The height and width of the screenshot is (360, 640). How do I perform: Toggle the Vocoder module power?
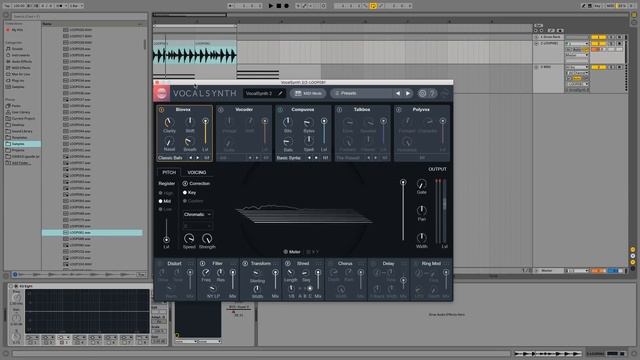click(220, 110)
